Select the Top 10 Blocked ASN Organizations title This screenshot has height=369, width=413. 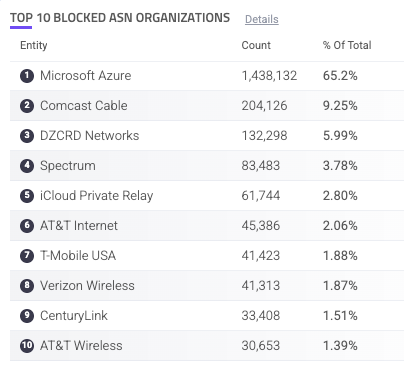(x=120, y=18)
